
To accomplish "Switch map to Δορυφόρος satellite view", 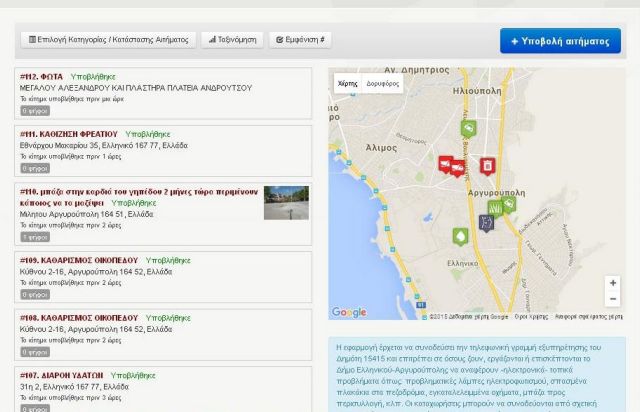I will click(382, 84).
